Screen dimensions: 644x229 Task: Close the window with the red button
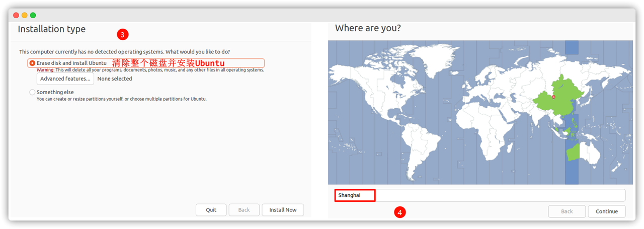pos(16,16)
